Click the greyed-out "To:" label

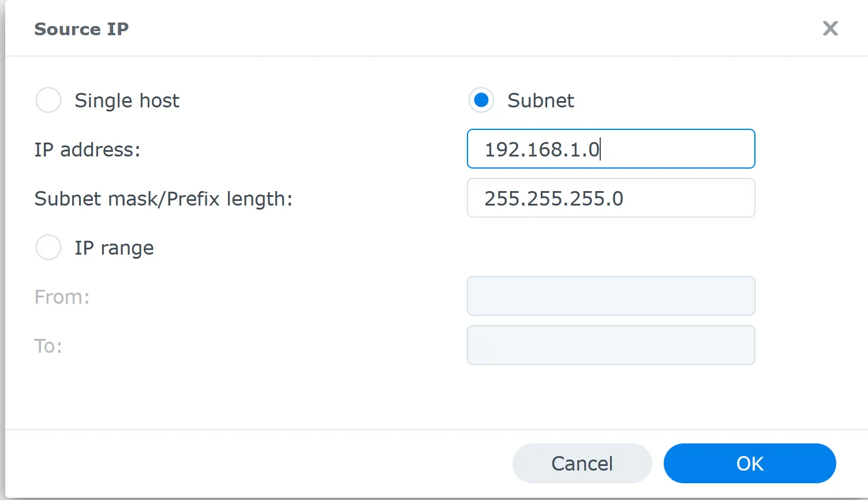[48, 346]
